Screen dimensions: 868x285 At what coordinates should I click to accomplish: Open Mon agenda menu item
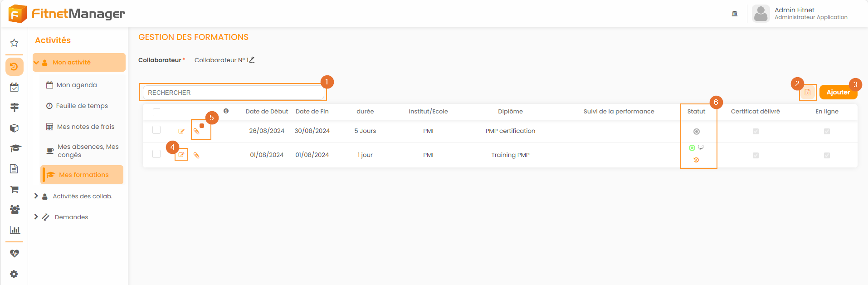pyautogui.click(x=77, y=85)
